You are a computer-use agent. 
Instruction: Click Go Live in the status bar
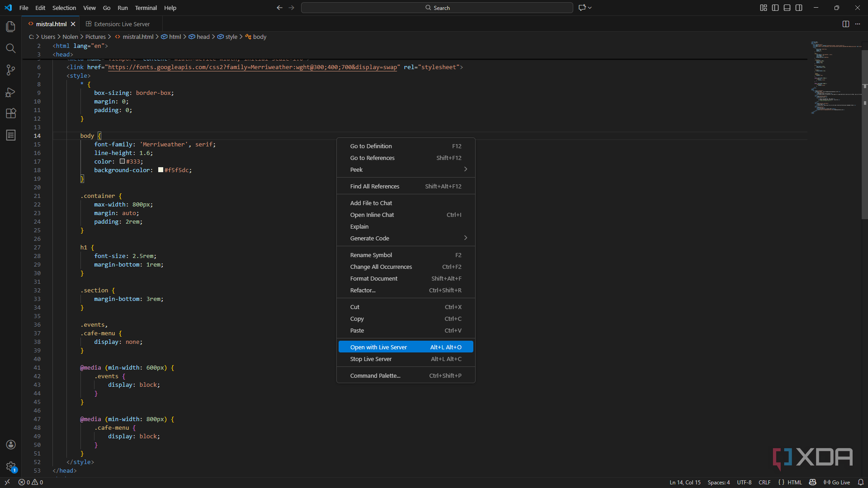(837, 482)
